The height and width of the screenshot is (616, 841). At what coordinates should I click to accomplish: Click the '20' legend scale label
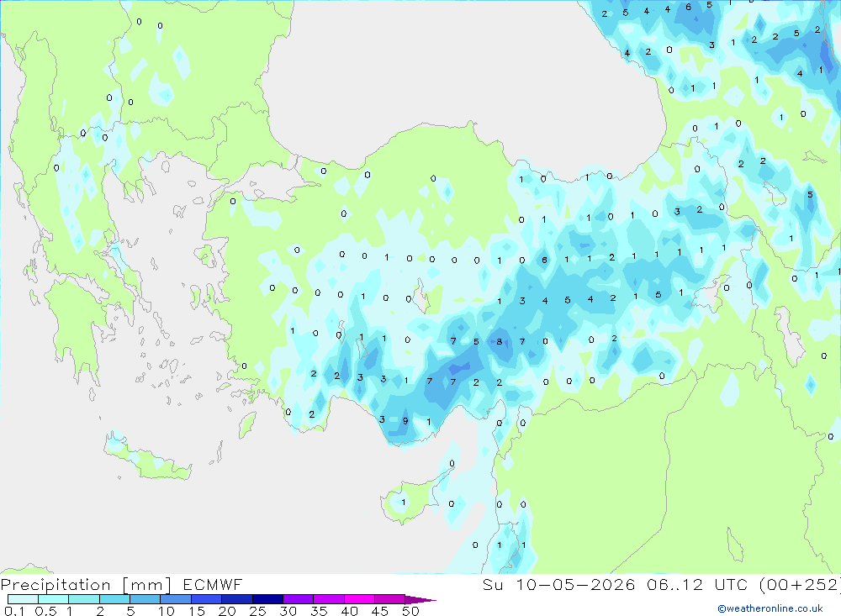coord(227,611)
